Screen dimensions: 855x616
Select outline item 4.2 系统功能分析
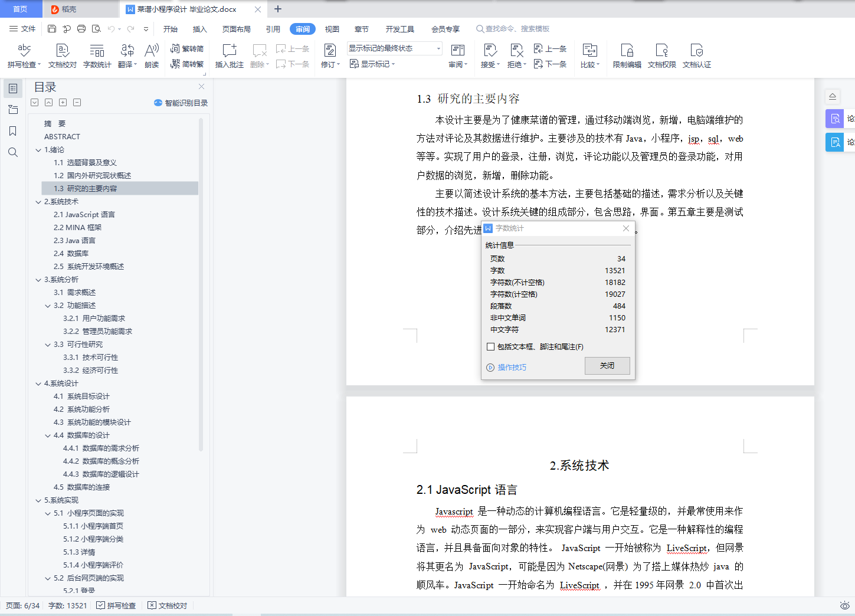81,409
